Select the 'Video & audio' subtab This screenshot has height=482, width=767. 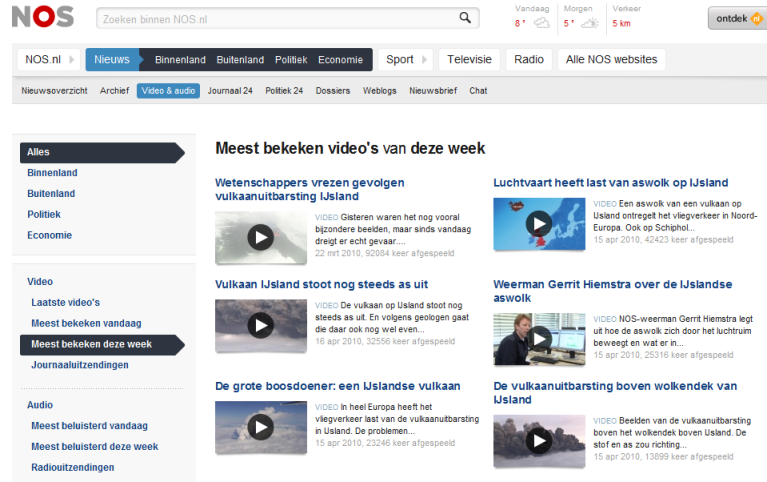coord(168,91)
